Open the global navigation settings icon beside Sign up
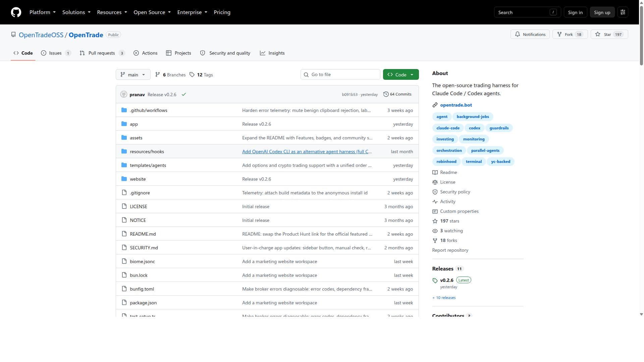Screen dimensions: 644x362 (x=623, y=12)
